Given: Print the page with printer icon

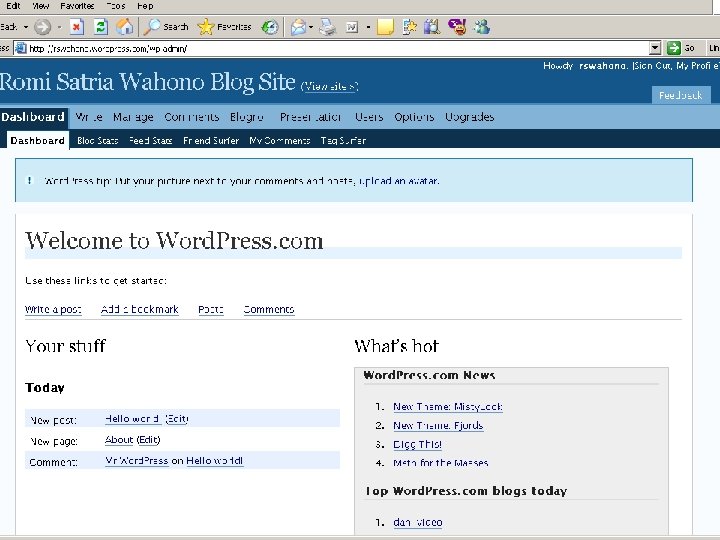Looking at the screenshot, I should point(328,27).
